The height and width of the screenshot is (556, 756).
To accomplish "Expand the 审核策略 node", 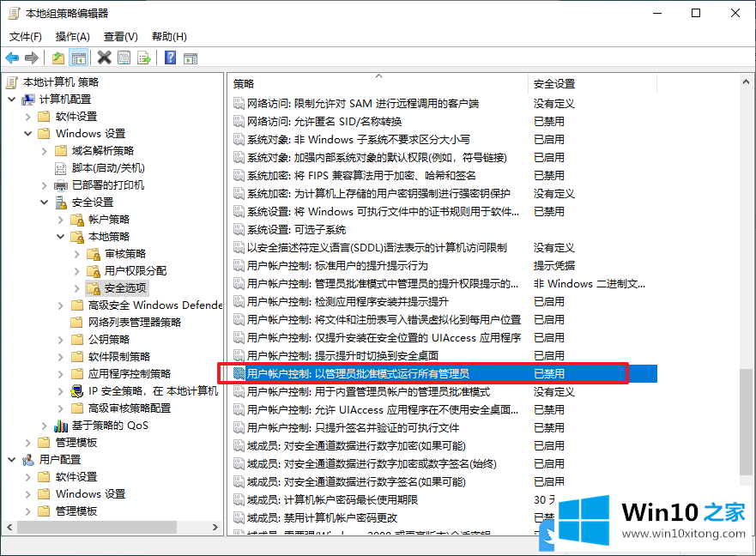I will click(77, 254).
